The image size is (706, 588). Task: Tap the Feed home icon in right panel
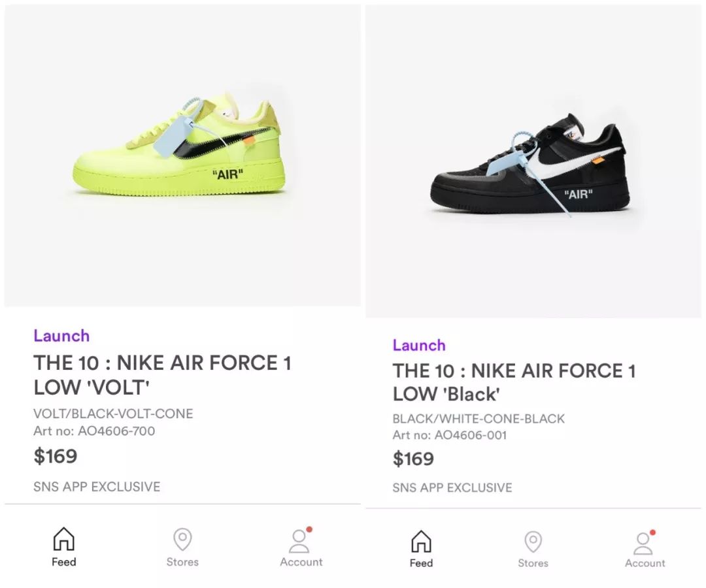[x=421, y=541]
